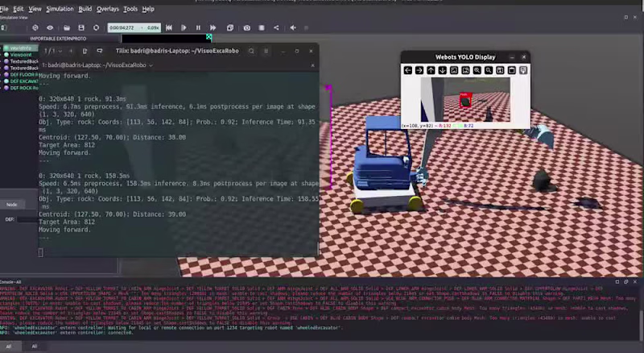Click original-size zoom icon in YOLO Display
Viewport: 644px width, 353px height.
click(454, 70)
